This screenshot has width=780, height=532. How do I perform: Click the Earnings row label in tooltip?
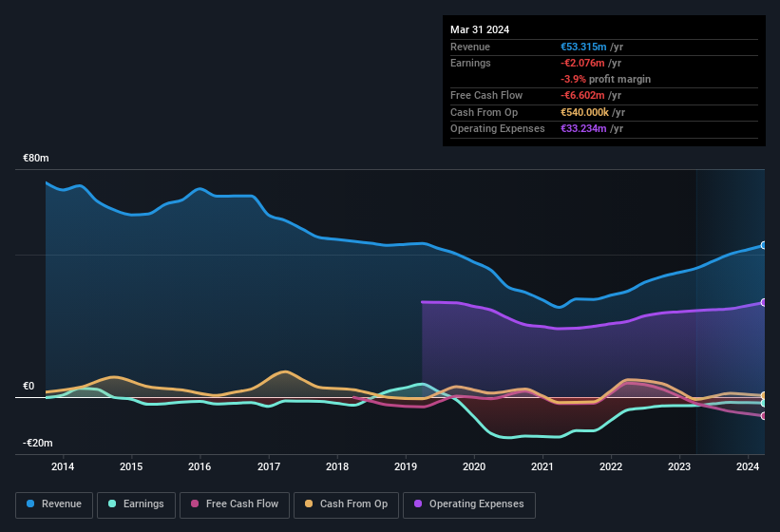(x=470, y=63)
